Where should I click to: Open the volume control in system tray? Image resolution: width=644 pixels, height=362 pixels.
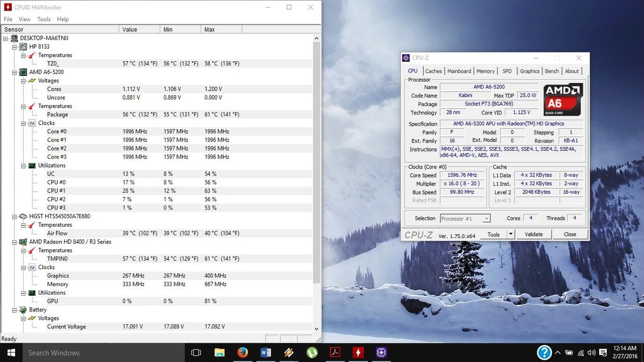592,353
